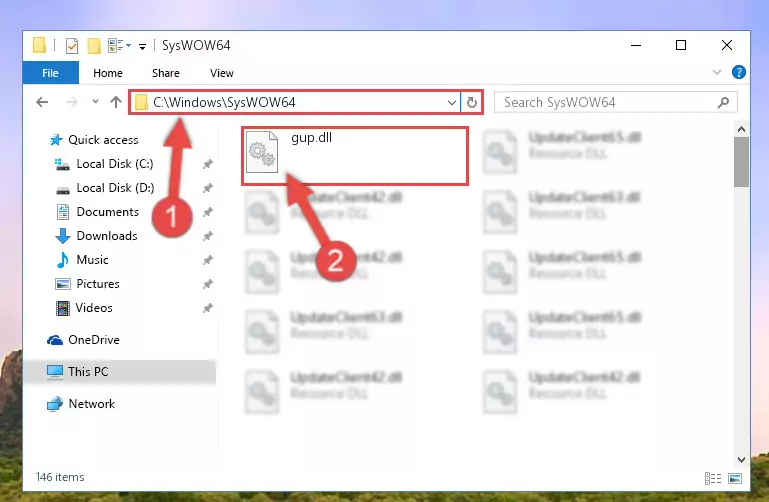The image size is (769, 502).
Task: Open Downloads in sidebar
Action: pos(107,236)
